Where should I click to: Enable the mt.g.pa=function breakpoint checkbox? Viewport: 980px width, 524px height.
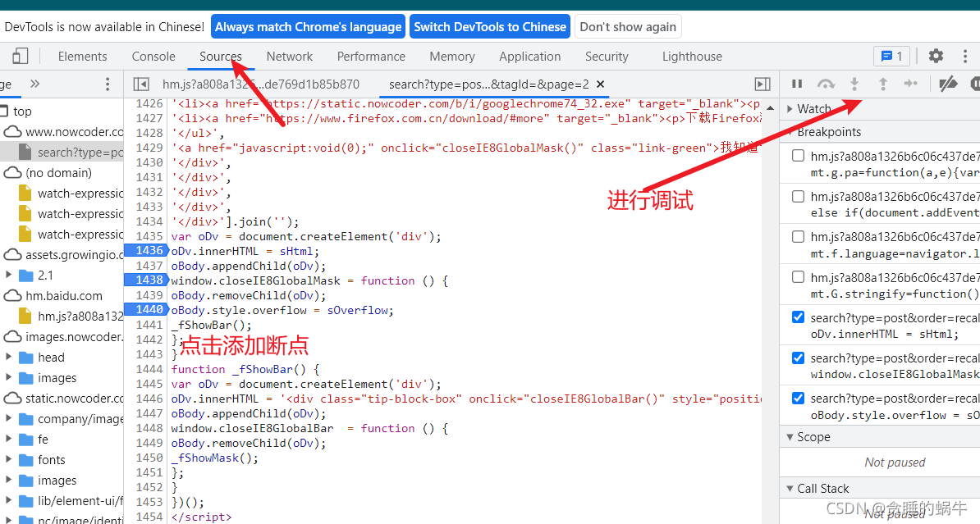(x=798, y=156)
